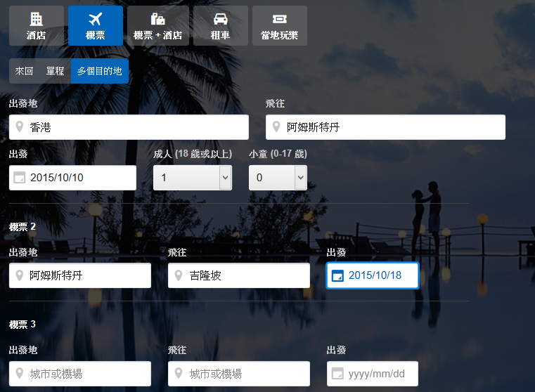Click the pin icon in the flight 3 destination field
This screenshot has width=535, height=392.
[x=178, y=373]
